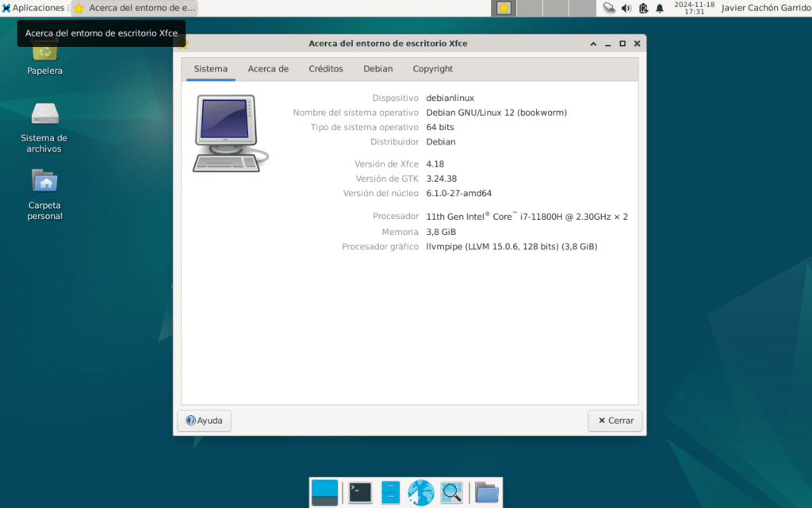Click Debian GNU/Linux 12 (bookworm) value
Image resolution: width=812 pixels, height=508 pixels.
click(x=496, y=113)
